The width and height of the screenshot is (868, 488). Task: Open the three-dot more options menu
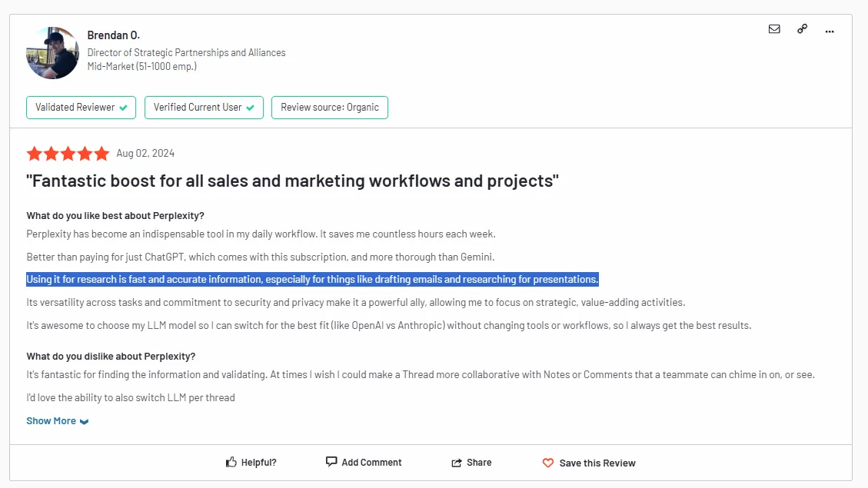[830, 31]
